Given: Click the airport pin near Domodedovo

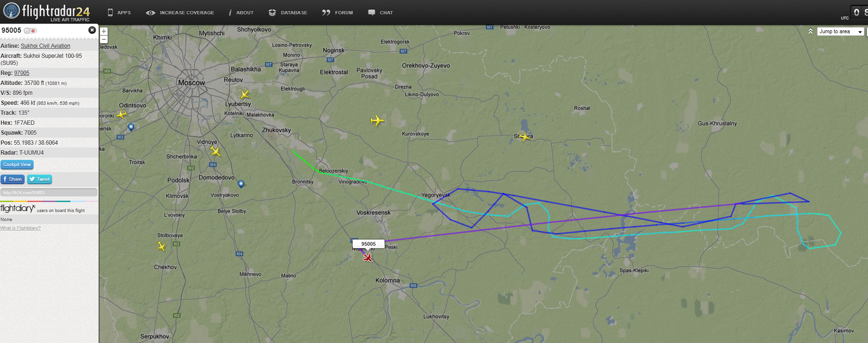Looking at the screenshot, I should (241, 184).
